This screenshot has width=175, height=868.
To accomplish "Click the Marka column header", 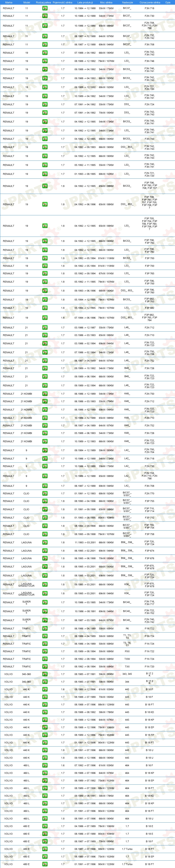I will pyautogui.click(x=9, y=2).
